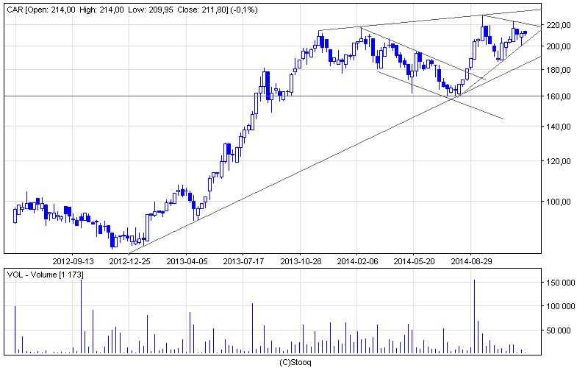Click the 180,00 price axis label
Image resolution: width=588 pixels, height=368 pixels.
click(x=559, y=70)
